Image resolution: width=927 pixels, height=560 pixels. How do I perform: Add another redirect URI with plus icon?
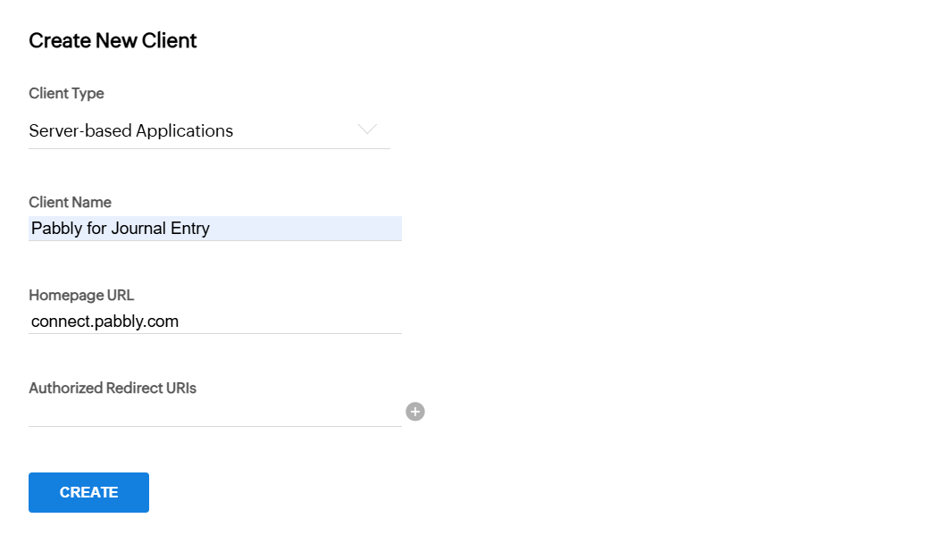[x=415, y=412]
